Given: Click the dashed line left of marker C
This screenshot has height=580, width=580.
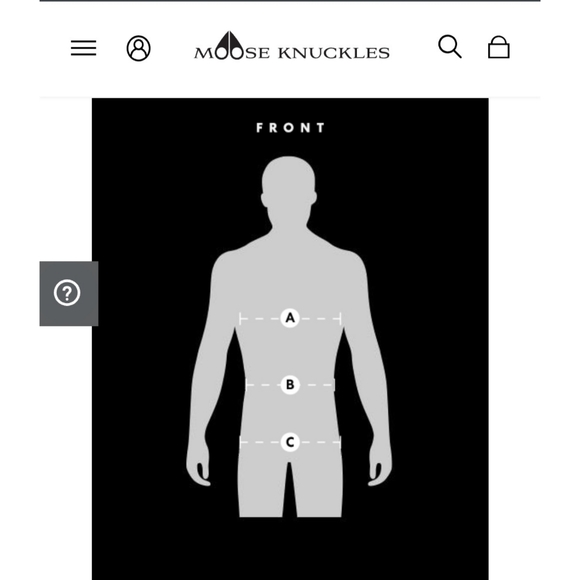Looking at the screenshot, I should pos(260,442).
